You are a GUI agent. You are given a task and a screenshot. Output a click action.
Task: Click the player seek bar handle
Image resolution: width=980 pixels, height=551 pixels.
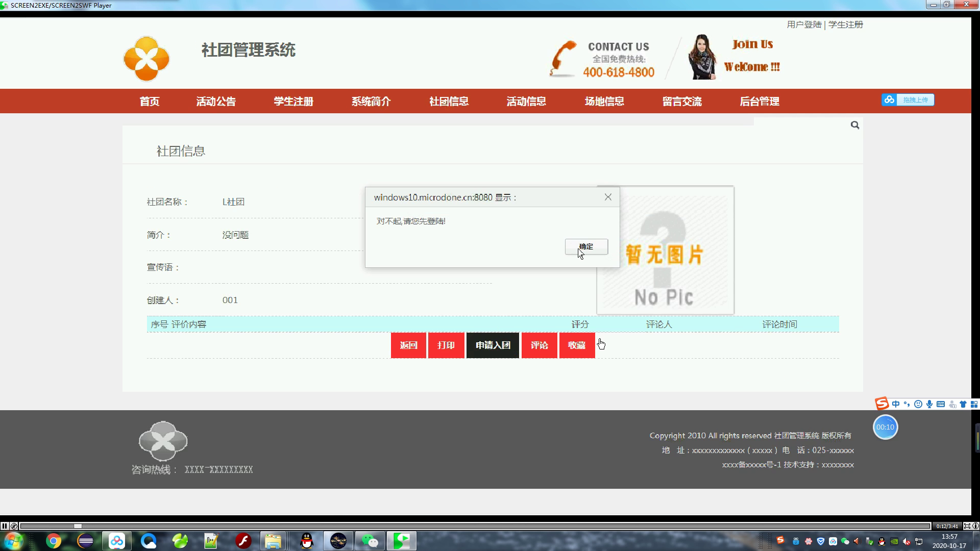tap(78, 526)
